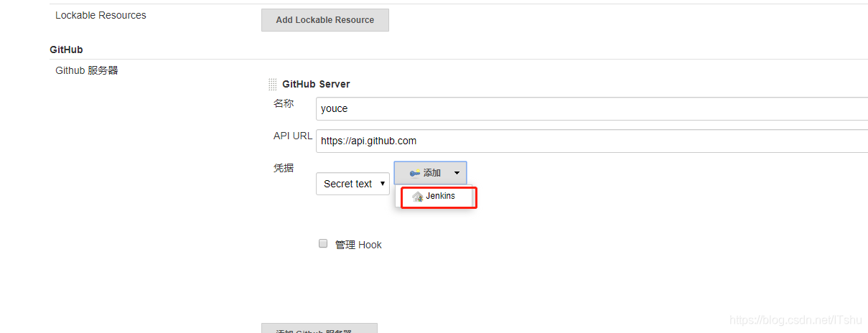868x333 pixels.
Task: Click the GitHub section heading
Action: pyautogui.click(x=66, y=50)
